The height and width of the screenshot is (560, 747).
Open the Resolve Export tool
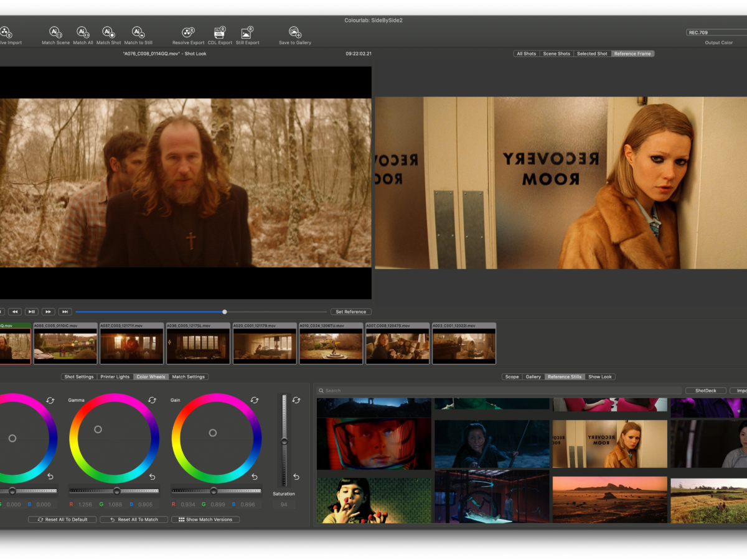(188, 32)
